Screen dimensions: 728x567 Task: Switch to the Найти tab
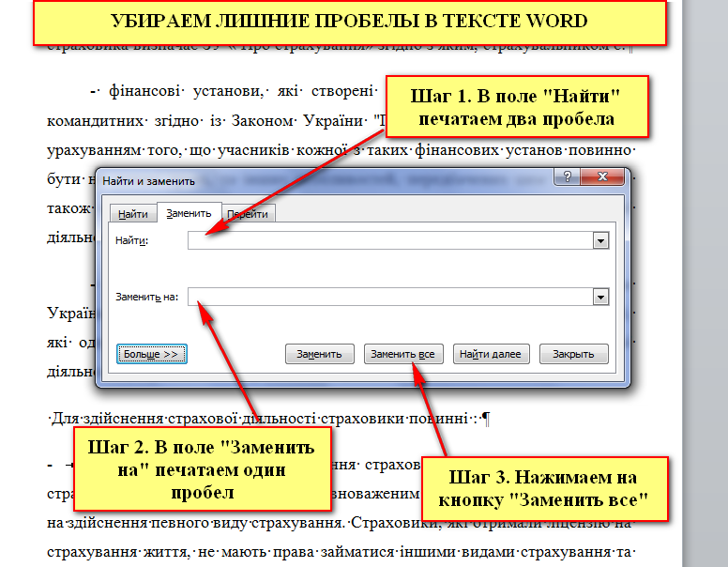click(133, 214)
